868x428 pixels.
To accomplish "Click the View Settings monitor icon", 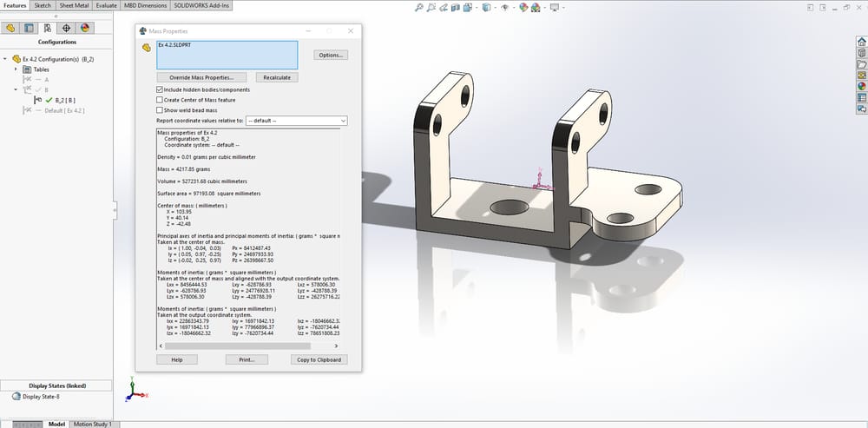I will [554, 8].
